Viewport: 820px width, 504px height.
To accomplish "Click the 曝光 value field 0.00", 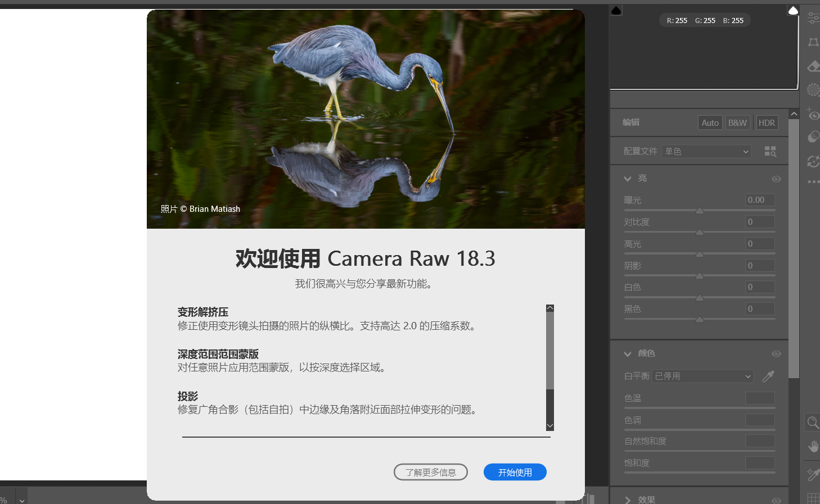I will pyautogui.click(x=760, y=200).
